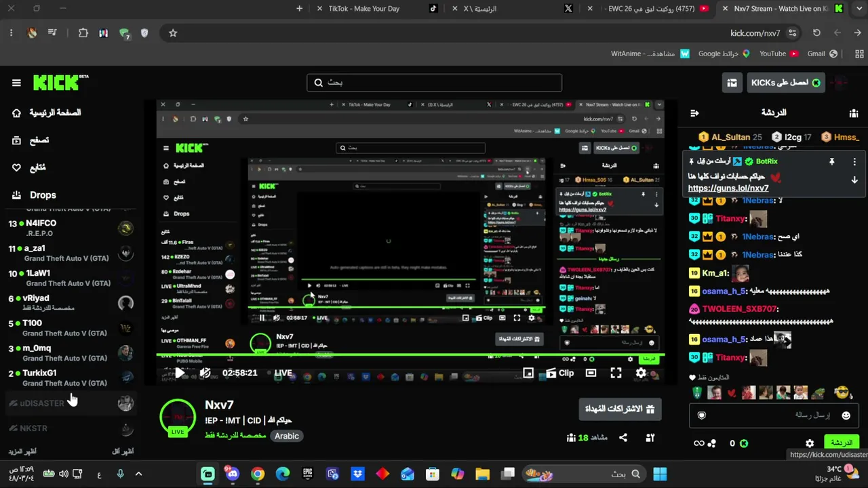Open the Gmail bookmark
Viewport: 868px width, 488px height.
823,54
